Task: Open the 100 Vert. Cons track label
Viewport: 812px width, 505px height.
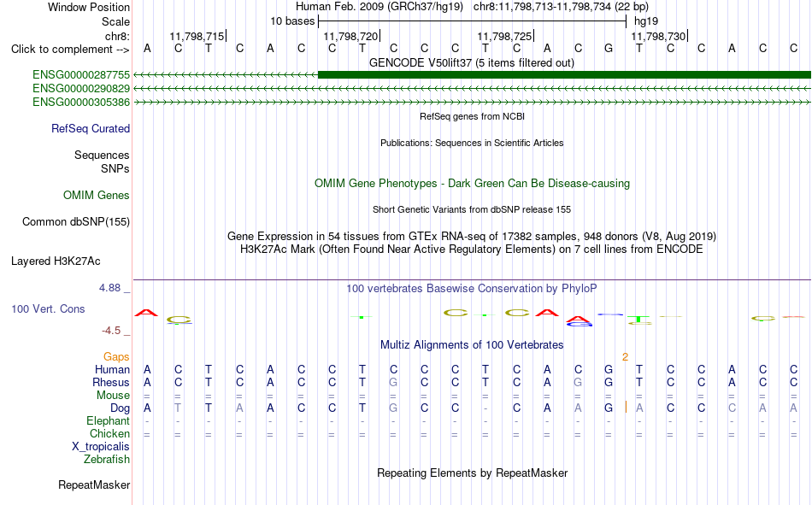Action: [x=48, y=308]
